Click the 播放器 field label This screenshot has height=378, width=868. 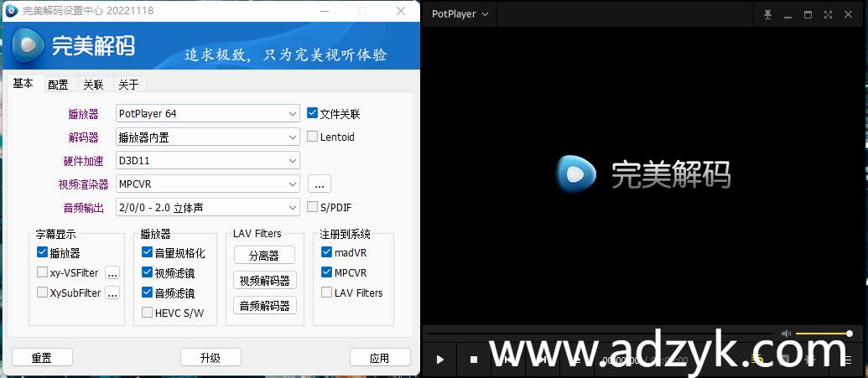(x=84, y=114)
